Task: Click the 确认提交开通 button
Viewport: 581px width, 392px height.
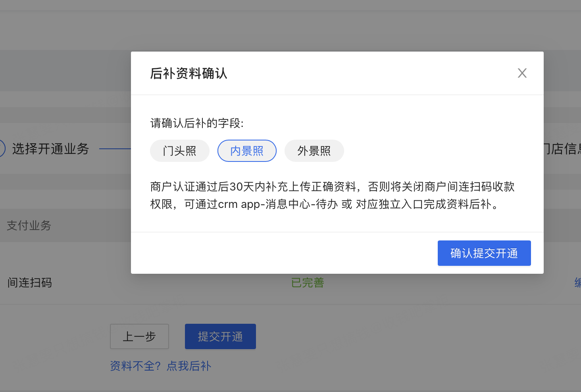Action: [484, 253]
